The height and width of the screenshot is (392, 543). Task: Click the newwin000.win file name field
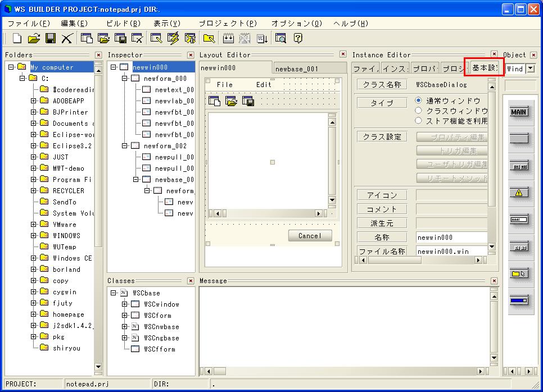[x=451, y=251]
